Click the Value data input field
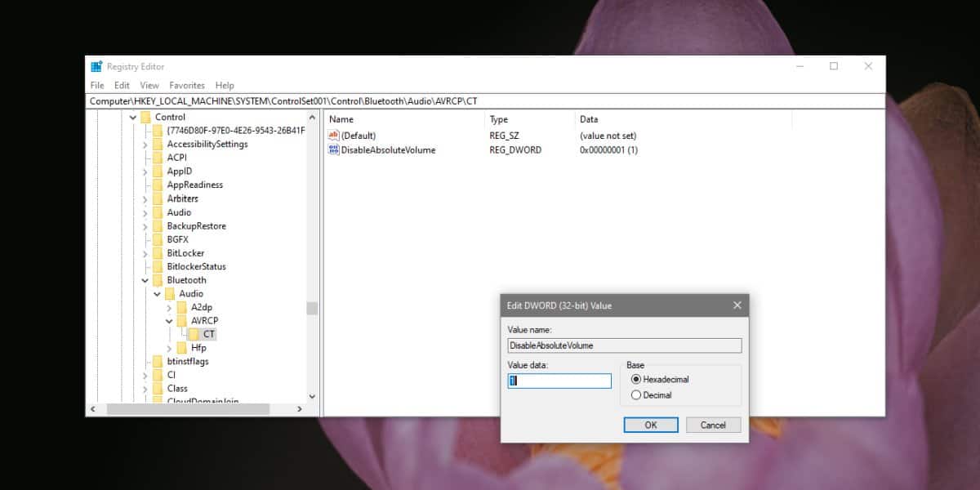Viewport: 980px width, 490px height. coord(559,381)
